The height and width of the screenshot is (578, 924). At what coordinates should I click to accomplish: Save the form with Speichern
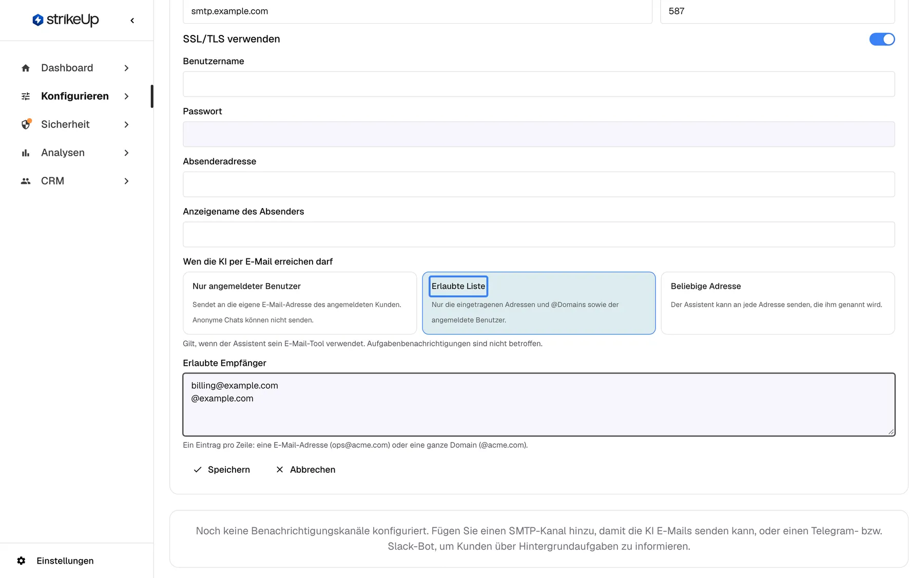click(222, 470)
